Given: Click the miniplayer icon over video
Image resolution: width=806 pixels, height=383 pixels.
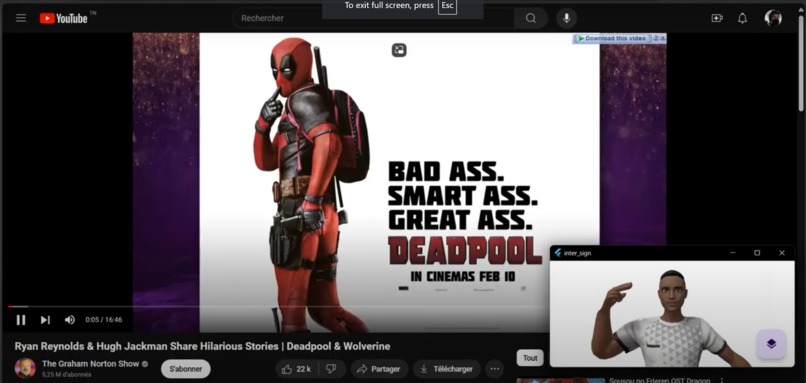Looking at the screenshot, I should coord(399,50).
